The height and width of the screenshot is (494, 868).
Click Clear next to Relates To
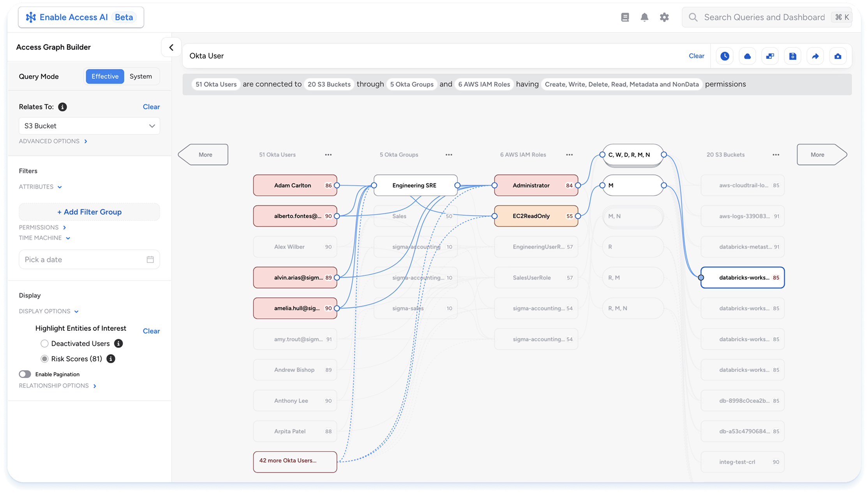[x=151, y=107]
